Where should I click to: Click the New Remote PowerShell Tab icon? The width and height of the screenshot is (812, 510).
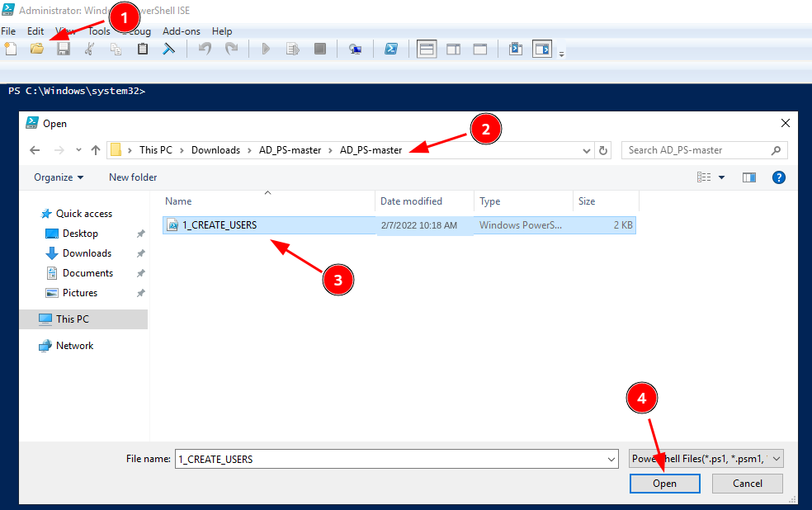click(x=355, y=50)
